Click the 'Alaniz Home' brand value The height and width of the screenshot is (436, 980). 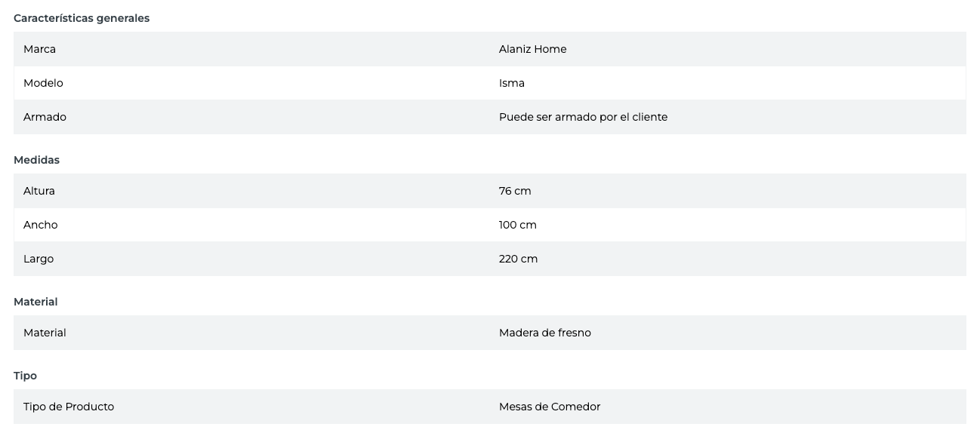(532, 49)
